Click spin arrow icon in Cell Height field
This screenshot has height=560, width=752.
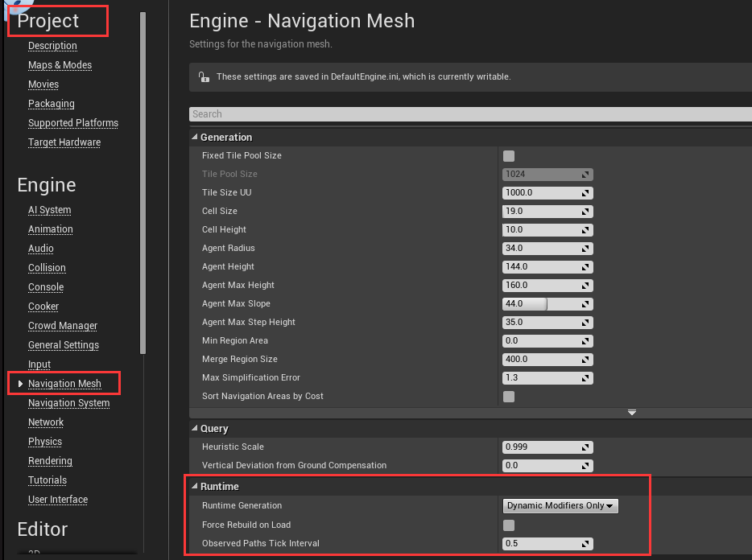(x=585, y=230)
